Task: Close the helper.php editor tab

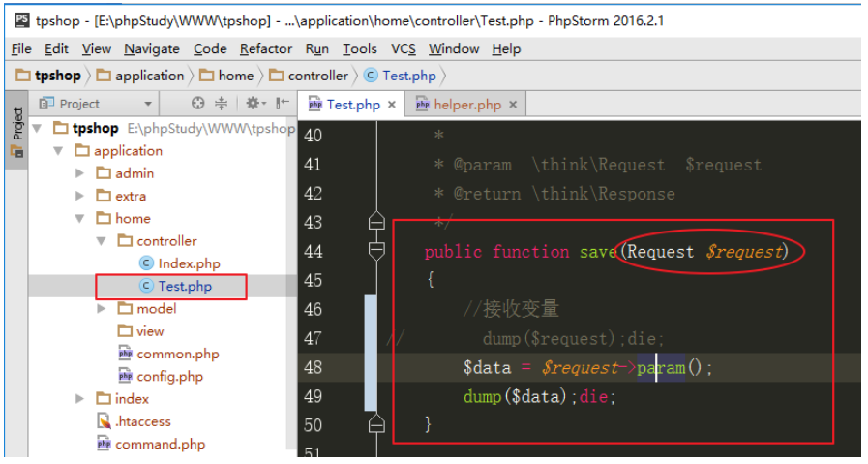Action: pyautogui.click(x=513, y=105)
